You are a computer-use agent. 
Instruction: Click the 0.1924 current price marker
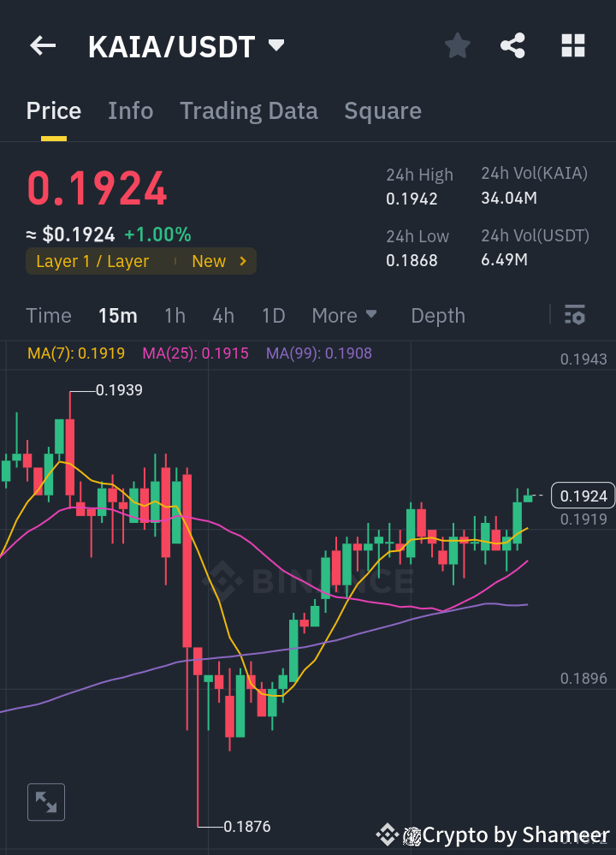point(584,496)
